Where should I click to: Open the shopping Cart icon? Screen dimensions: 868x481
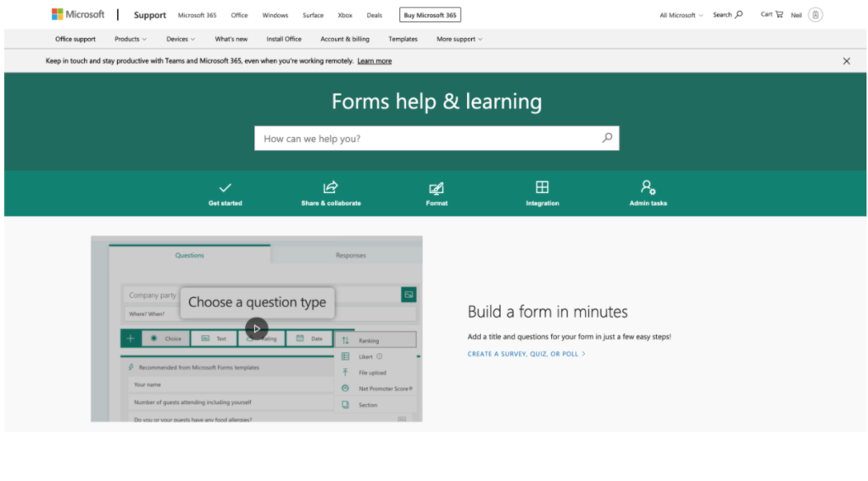(779, 14)
